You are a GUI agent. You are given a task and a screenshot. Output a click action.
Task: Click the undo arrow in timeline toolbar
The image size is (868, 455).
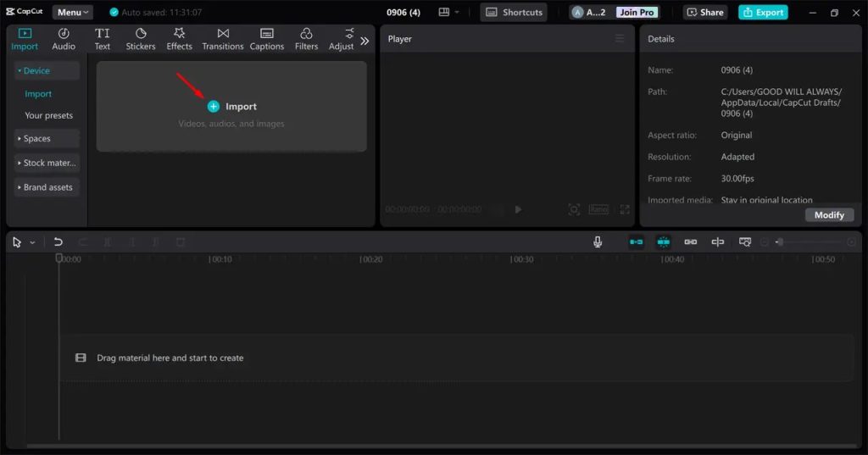coord(58,242)
